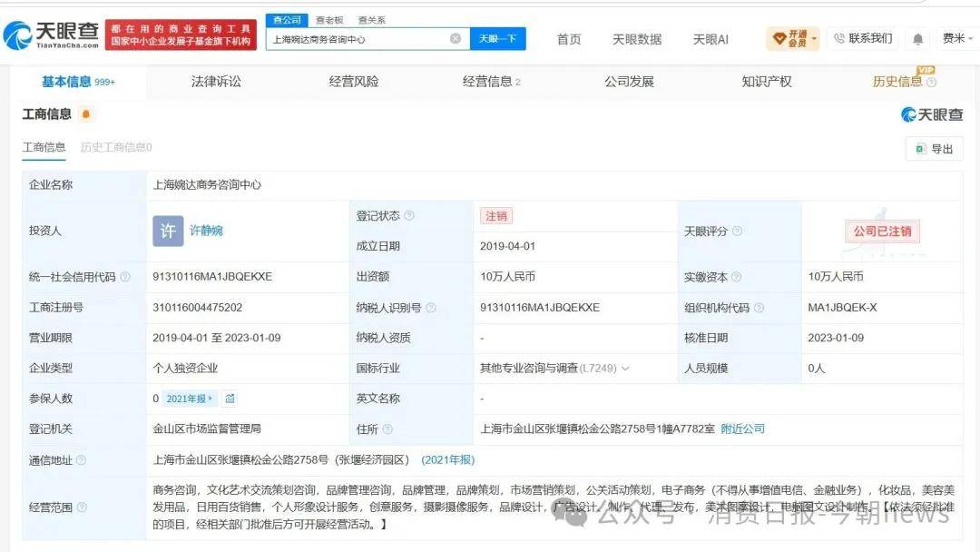
Task: Switch to the 历史信息 VIP tab
Action: (x=897, y=82)
